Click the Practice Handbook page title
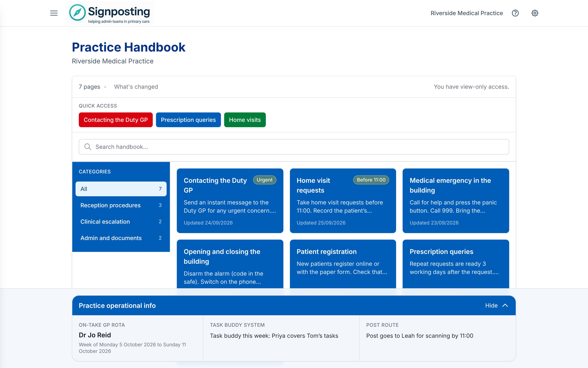 point(129,47)
